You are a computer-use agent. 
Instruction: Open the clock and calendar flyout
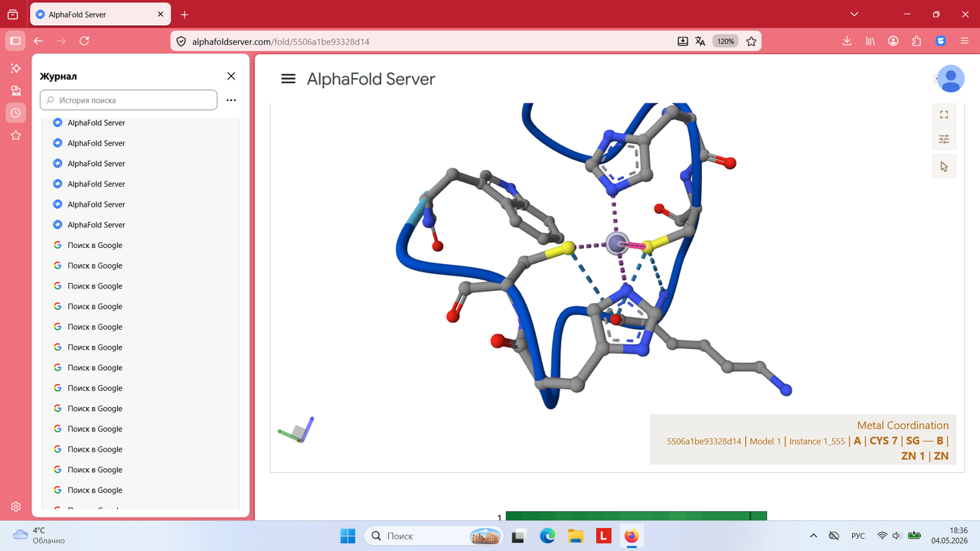click(950, 536)
